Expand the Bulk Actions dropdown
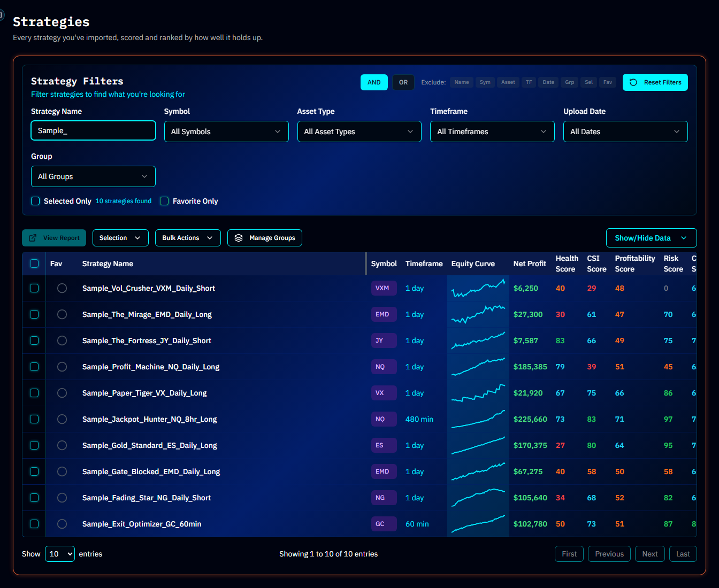719x588 pixels. (x=188, y=238)
